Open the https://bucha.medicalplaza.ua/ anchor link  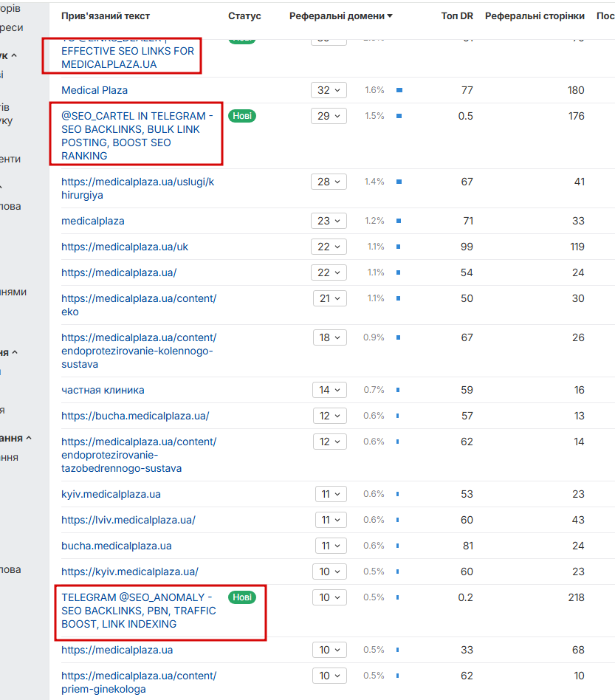coord(135,416)
